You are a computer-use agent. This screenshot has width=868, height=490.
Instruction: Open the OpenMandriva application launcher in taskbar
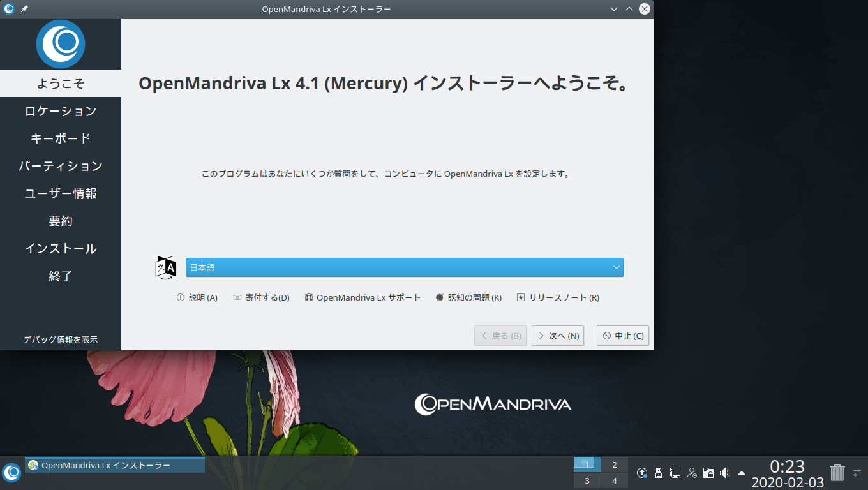(x=11, y=472)
